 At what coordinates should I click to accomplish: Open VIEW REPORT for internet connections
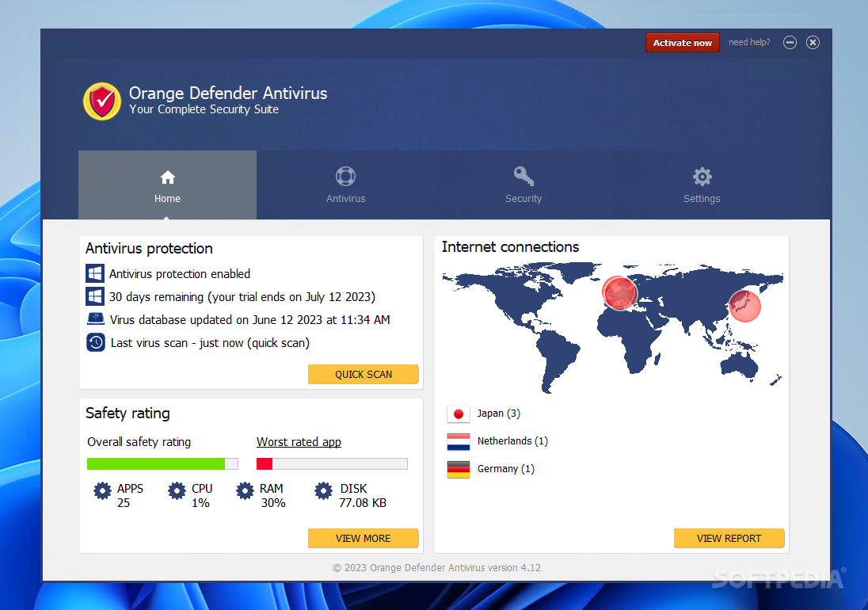(729, 538)
